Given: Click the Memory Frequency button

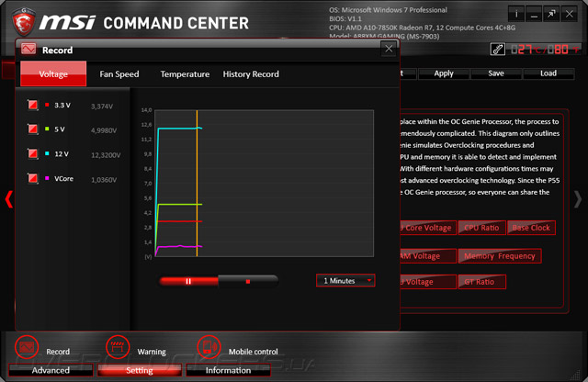Looking at the screenshot, I should (x=500, y=256).
